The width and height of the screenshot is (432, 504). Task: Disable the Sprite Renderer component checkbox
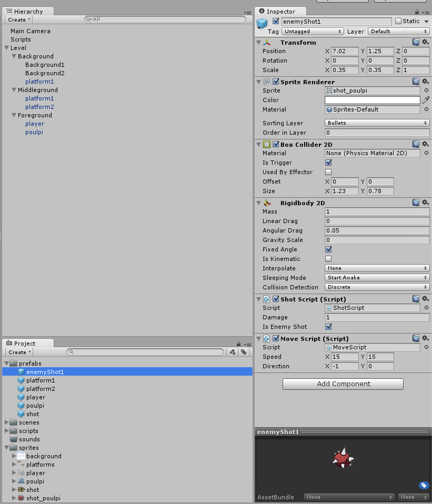(x=276, y=82)
